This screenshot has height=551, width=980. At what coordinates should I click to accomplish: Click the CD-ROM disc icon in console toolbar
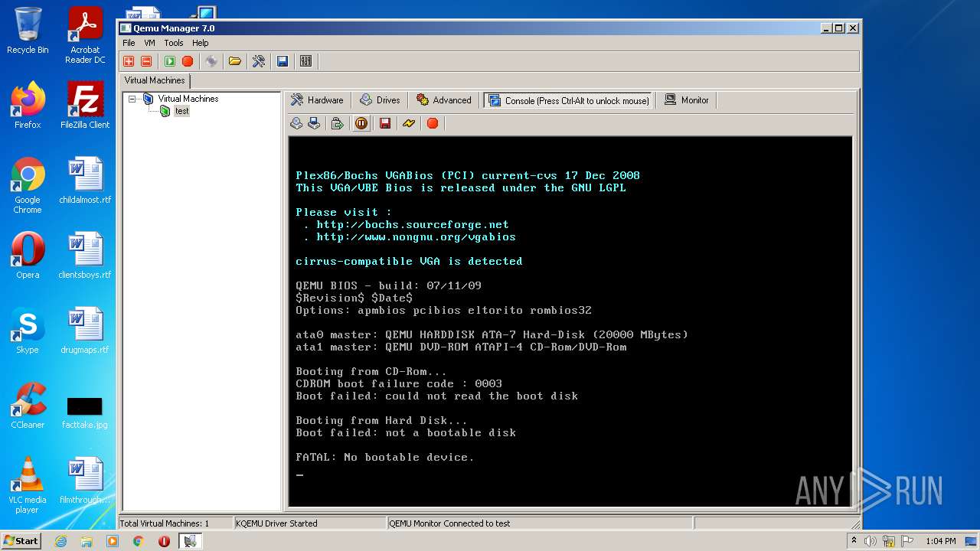296,123
